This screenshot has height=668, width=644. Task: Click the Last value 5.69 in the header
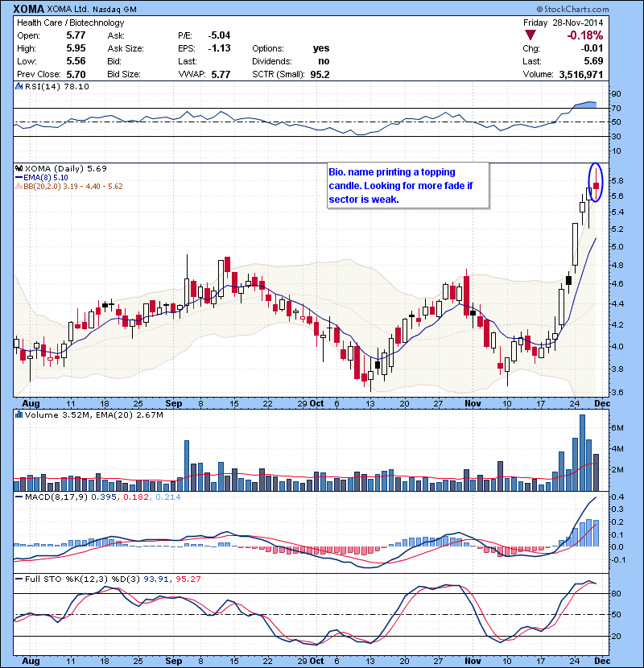[x=594, y=61]
